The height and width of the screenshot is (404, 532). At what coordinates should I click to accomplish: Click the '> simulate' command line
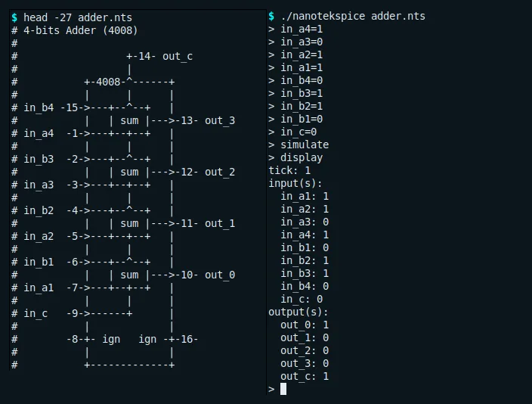pos(298,145)
